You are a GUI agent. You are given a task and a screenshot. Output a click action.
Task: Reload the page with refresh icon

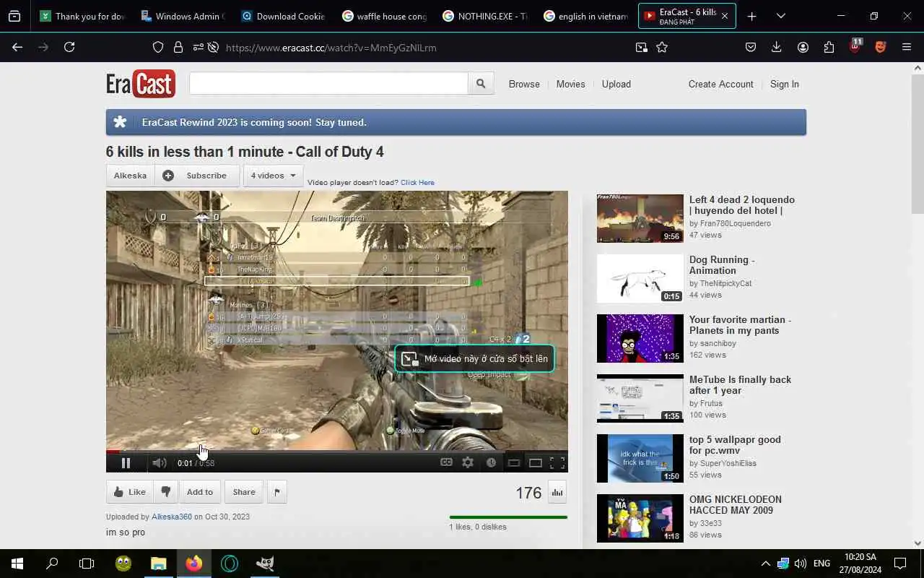tap(69, 47)
